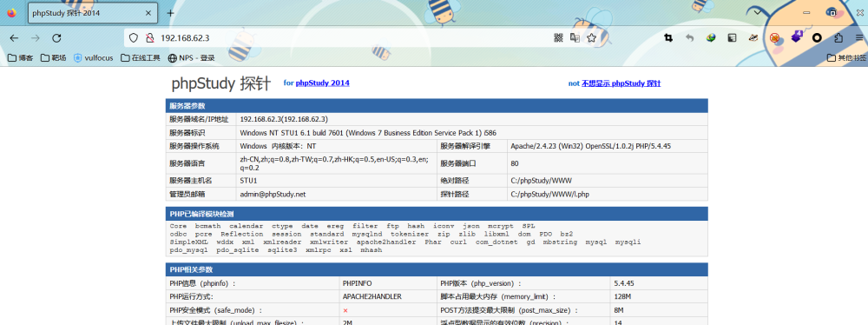
Task: Click the Windows 内核版本：NT value
Action: point(278,146)
